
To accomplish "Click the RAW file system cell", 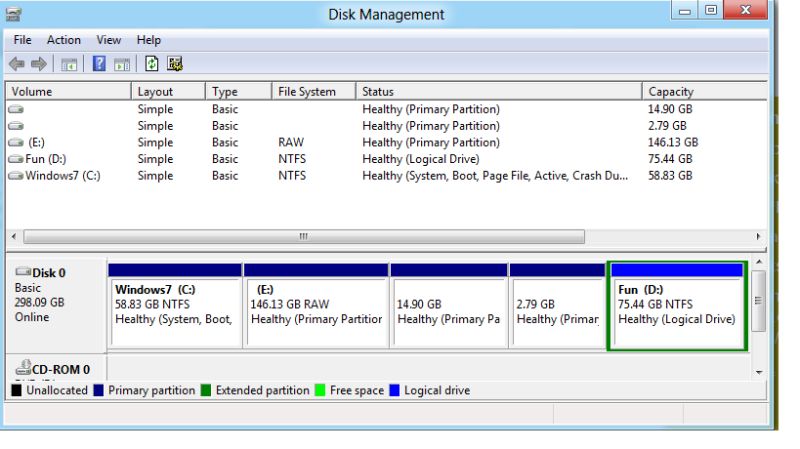I will (x=291, y=142).
